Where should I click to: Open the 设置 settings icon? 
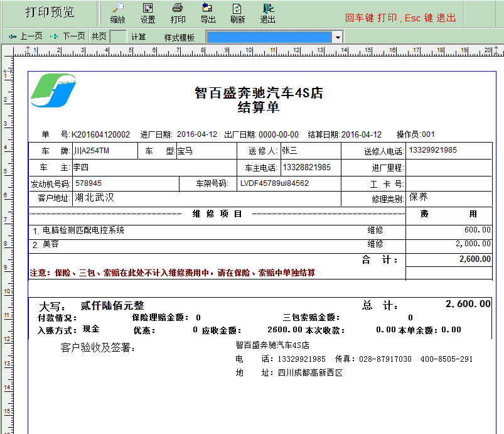pyautogui.click(x=148, y=8)
